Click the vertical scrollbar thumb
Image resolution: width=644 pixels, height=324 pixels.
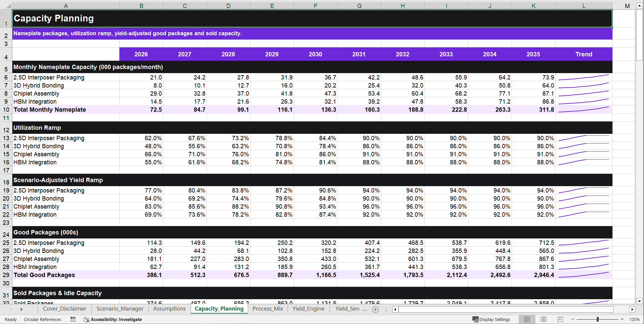639,35
